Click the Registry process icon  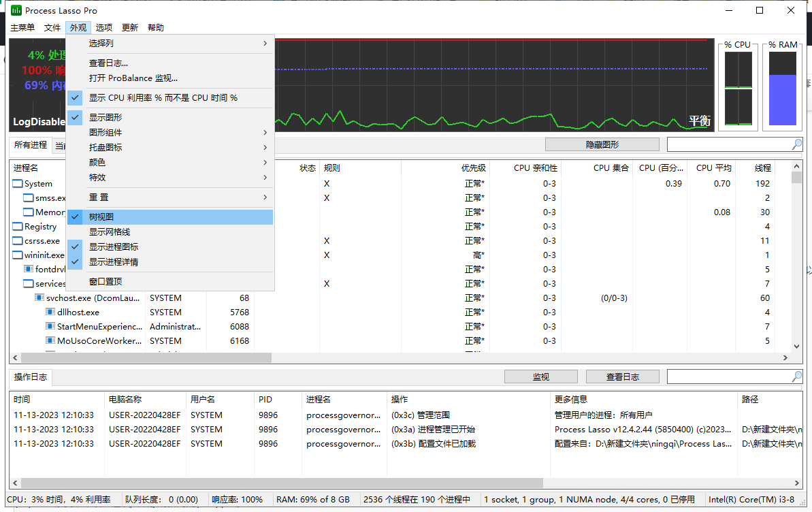point(18,227)
